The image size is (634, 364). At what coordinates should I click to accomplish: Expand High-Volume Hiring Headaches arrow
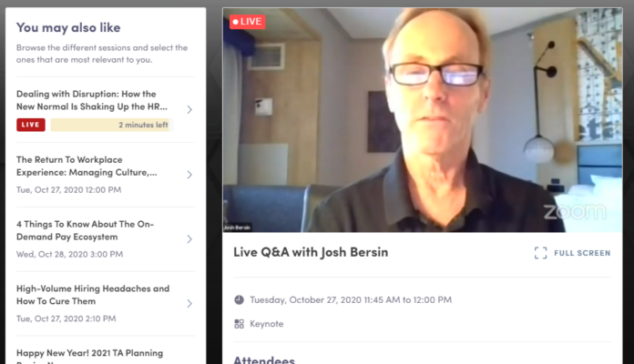(x=189, y=303)
